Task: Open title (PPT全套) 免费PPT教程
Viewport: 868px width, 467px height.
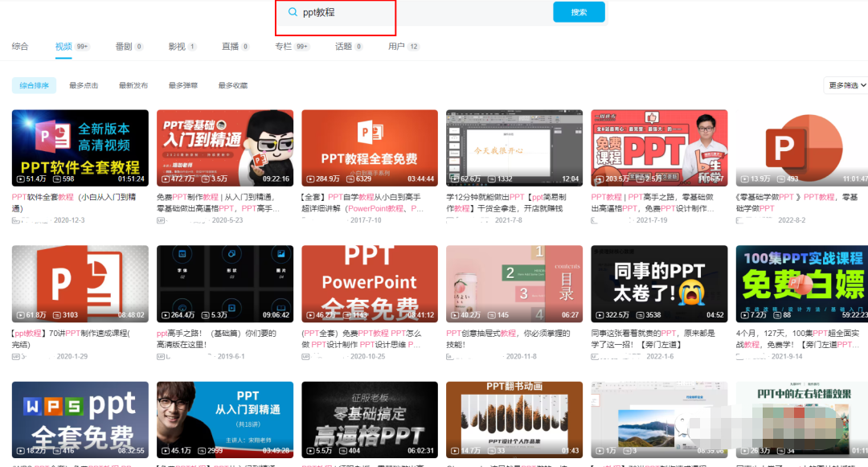Action: pos(362,338)
